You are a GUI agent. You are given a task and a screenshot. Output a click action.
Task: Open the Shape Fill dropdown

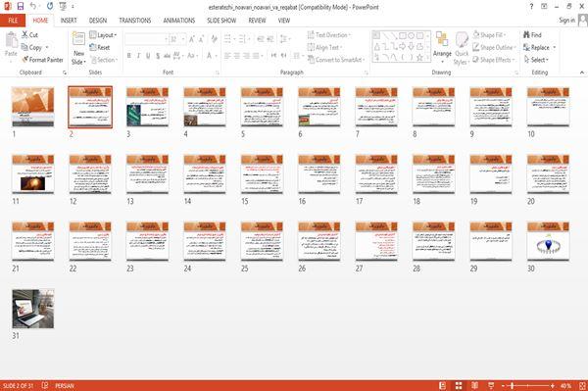[489, 35]
